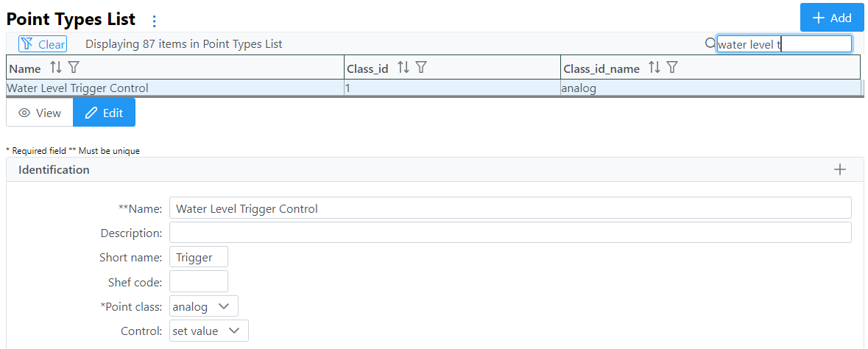Viewport: 868px width, 349px height.
Task: Click the Short name field
Action: pos(198,258)
